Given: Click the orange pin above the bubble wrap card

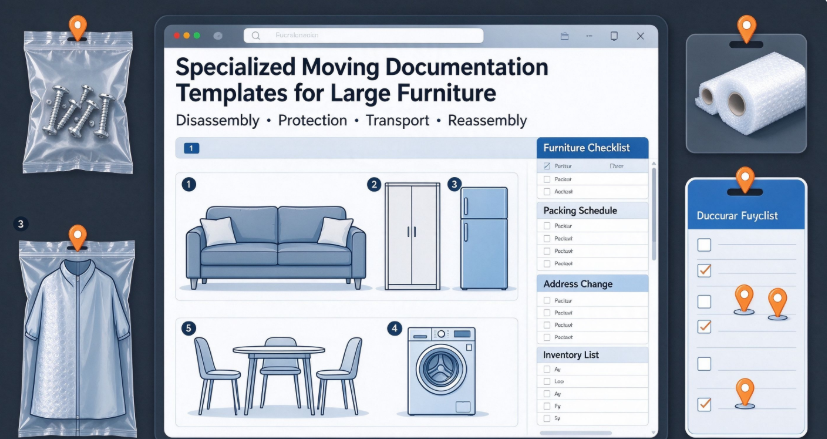Looking at the screenshot, I should (746, 28).
